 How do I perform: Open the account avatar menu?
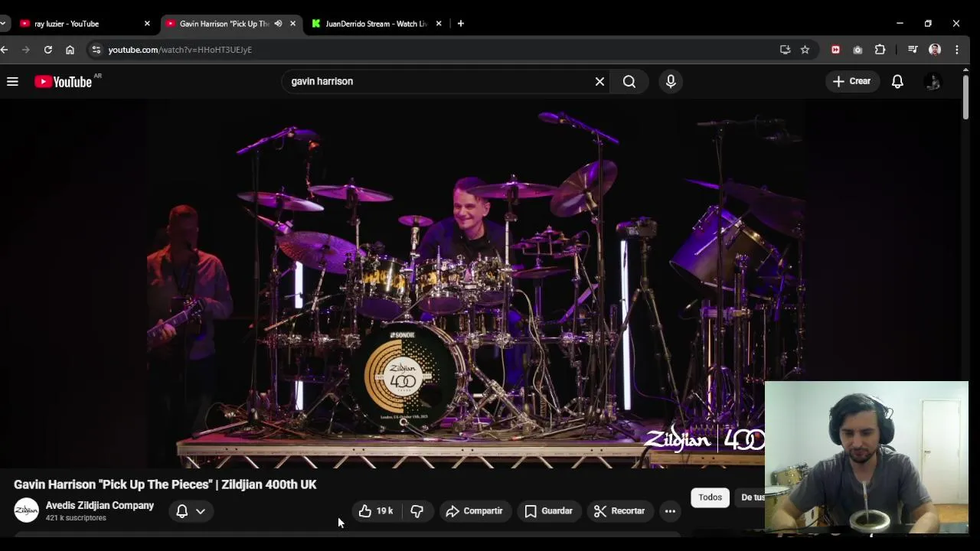click(x=933, y=81)
